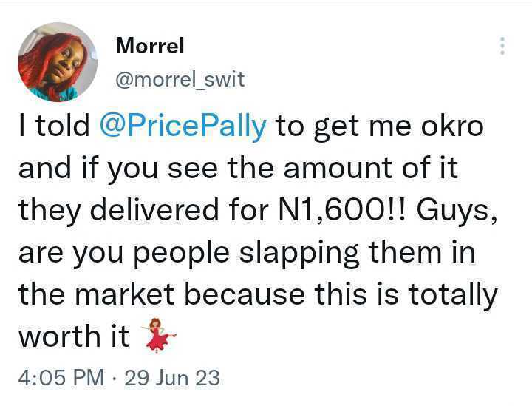Click the display name Morrel

tap(150, 46)
